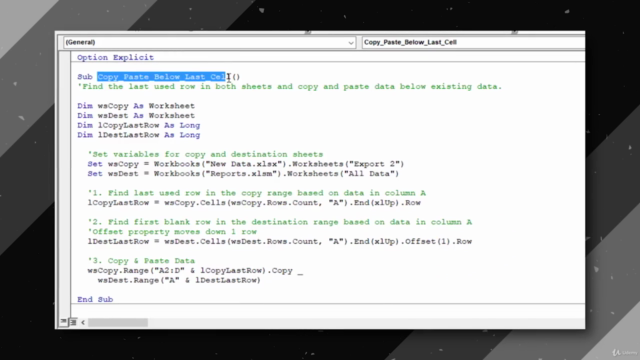Click the End Sub line
Image resolution: width=640 pixels, height=360 pixels.
point(95,300)
